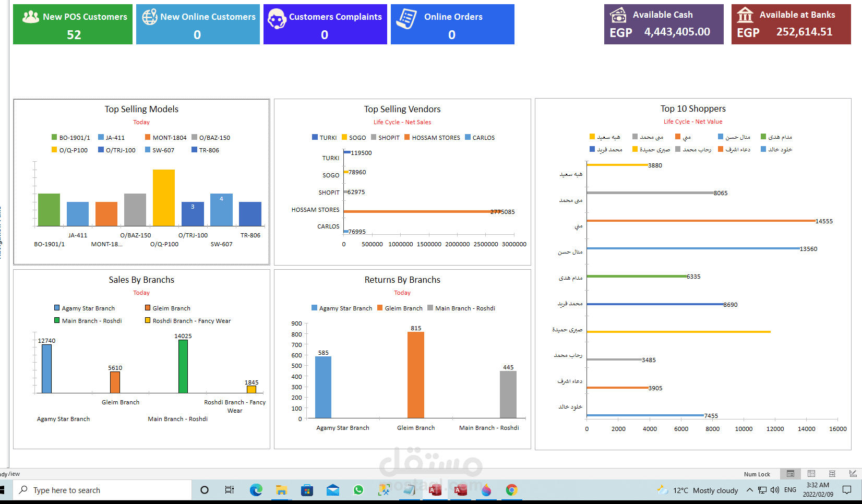Open the Online Orders tile
This screenshot has height=504, width=862.
pos(452,24)
